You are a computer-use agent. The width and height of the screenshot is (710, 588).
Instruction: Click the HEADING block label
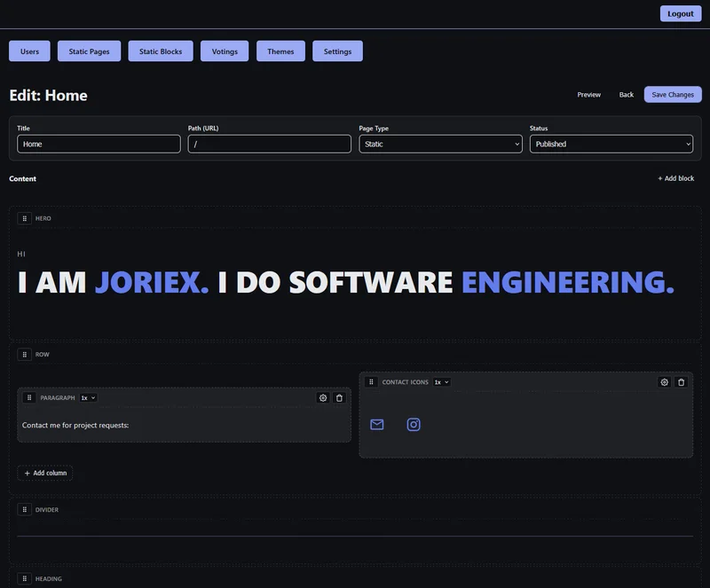click(49, 579)
